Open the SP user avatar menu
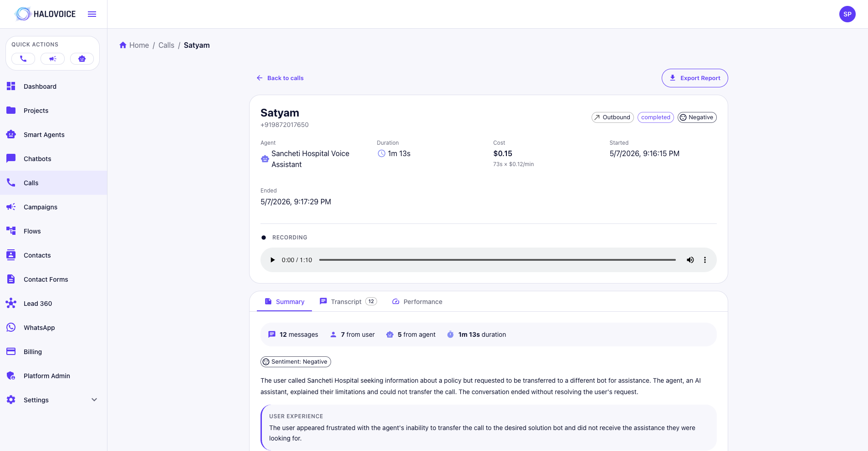Image resolution: width=868 pixels, height=451 pixels. pyautogui.click(x=847, y=14)
